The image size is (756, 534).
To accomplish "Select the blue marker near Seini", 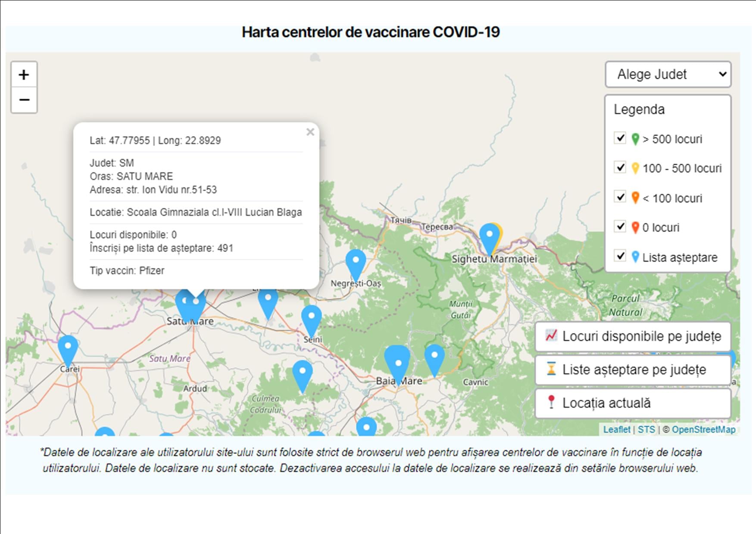I will [312, 315].
